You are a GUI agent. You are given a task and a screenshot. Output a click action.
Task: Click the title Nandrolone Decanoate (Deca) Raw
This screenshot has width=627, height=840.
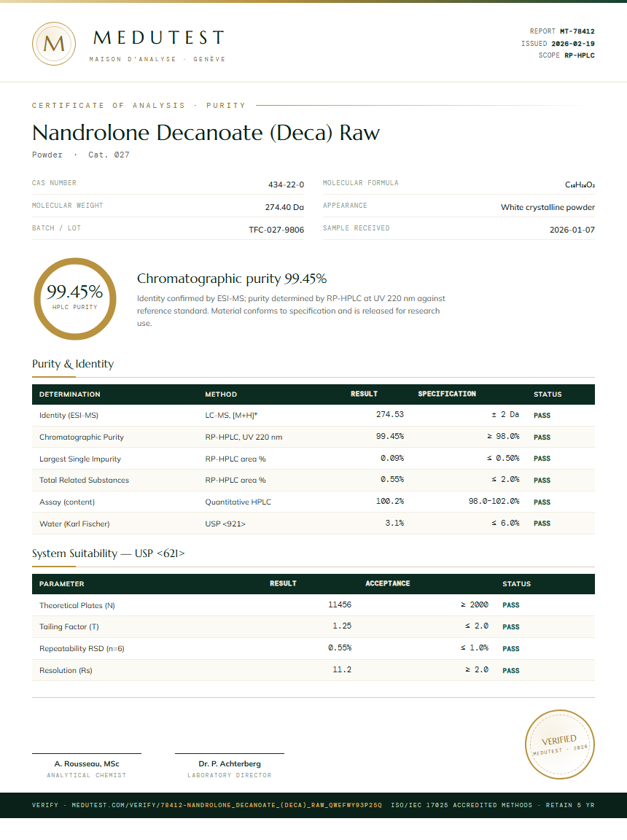[206, 132]
